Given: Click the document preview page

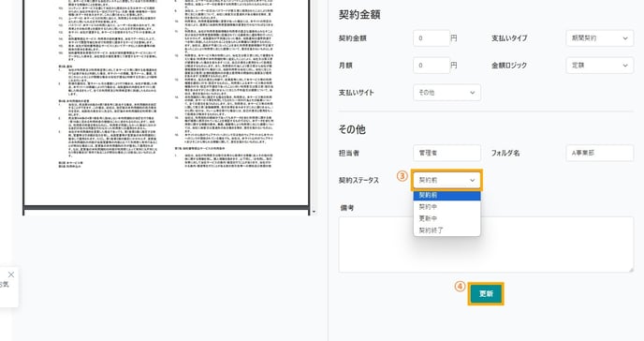Looking at the screenshot, I should 167,103.
